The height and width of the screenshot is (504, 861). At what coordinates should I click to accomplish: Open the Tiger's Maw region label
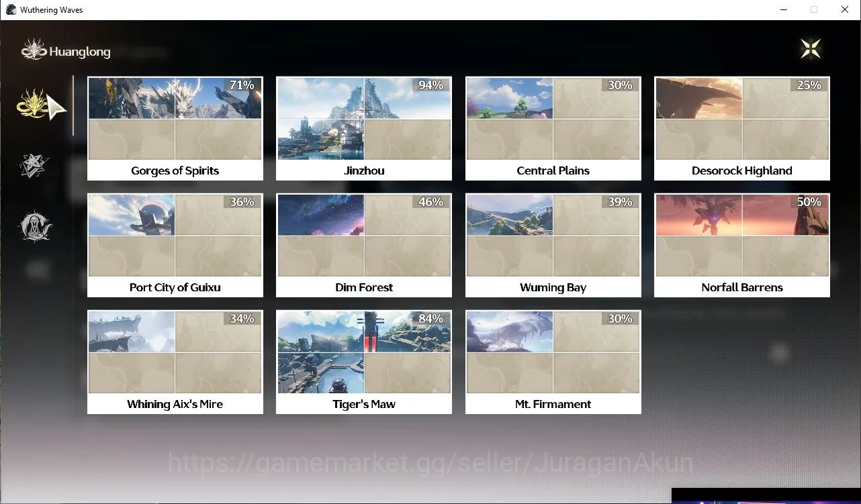coord(364,404)
